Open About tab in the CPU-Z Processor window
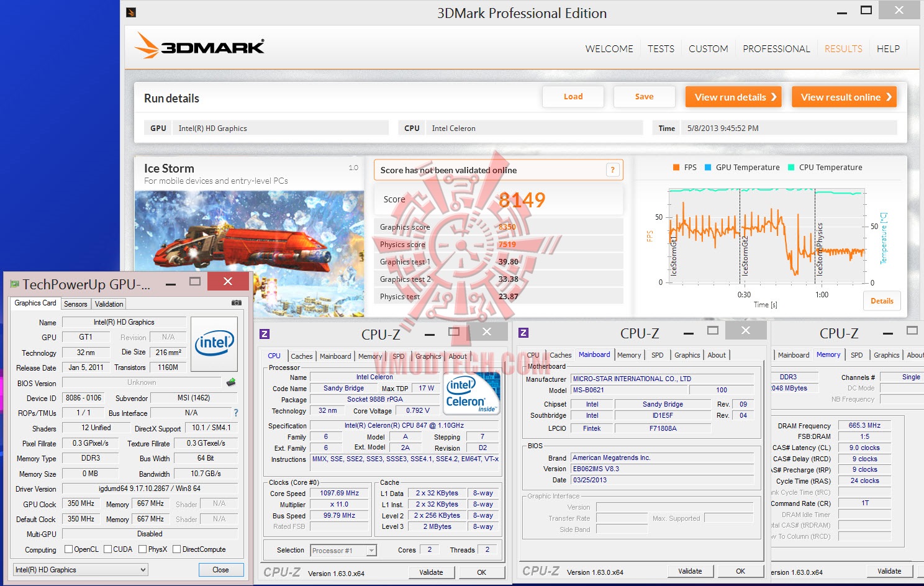Image resolution: width=924 pixels, height=586 pixels. 458,356
